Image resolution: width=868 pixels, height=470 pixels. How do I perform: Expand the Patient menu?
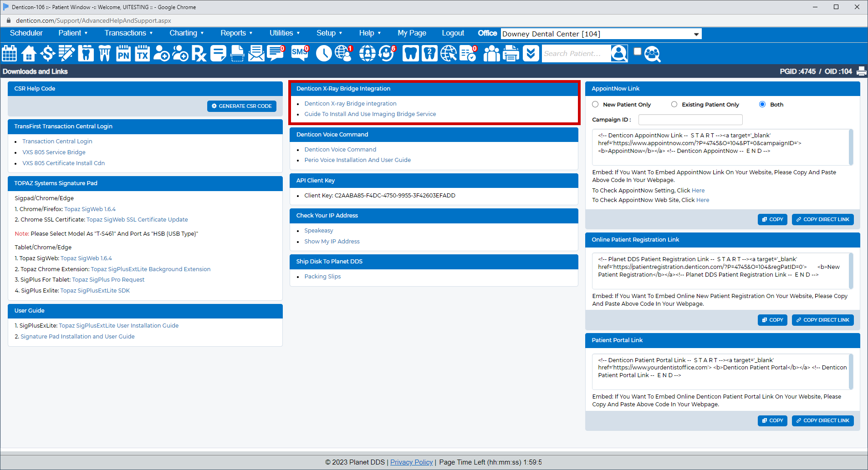point(73,33)
